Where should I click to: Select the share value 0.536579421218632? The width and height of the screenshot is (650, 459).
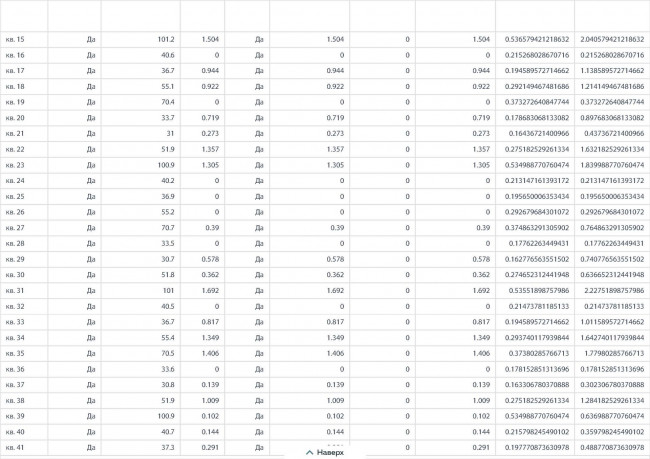pos(537,39)
